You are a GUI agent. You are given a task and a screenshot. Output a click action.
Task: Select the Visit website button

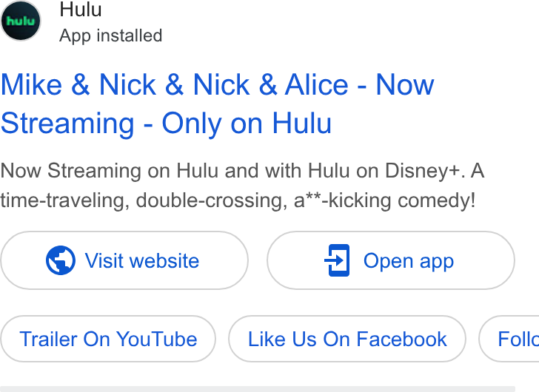(124, 260)
